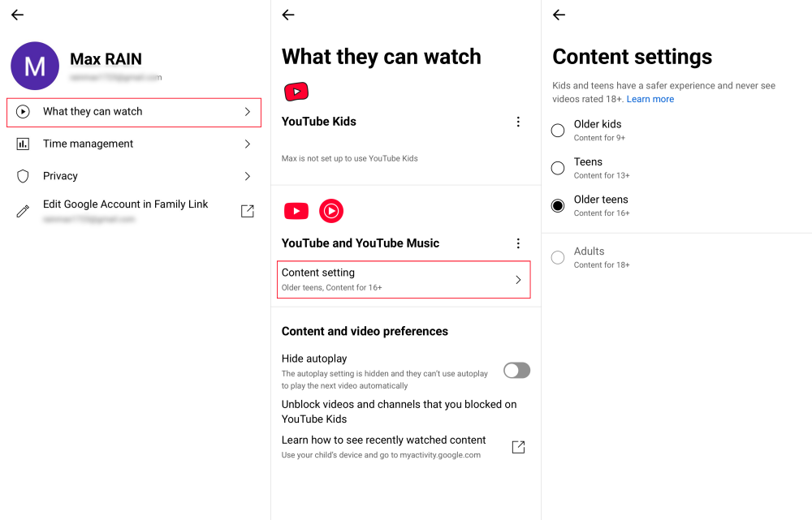Click YouTube and YouTube Music heading
Viewport: 812px width, 520px height.
(361, 243)
